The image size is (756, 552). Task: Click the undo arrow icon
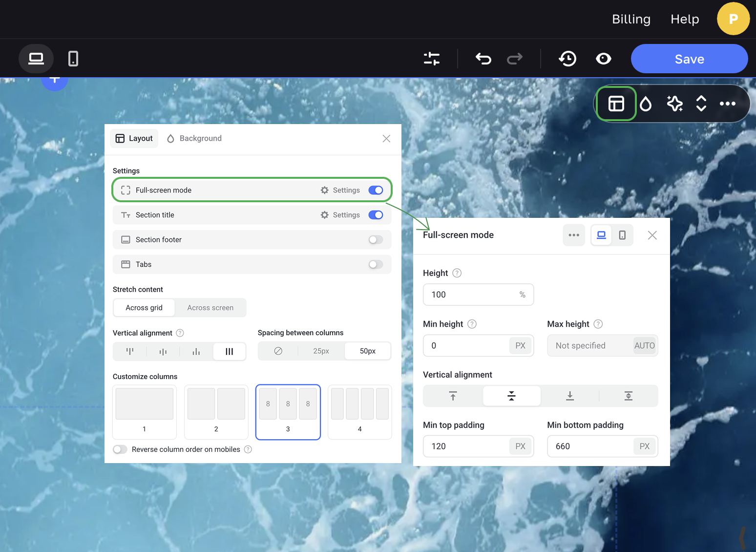(x=483, y=59)
